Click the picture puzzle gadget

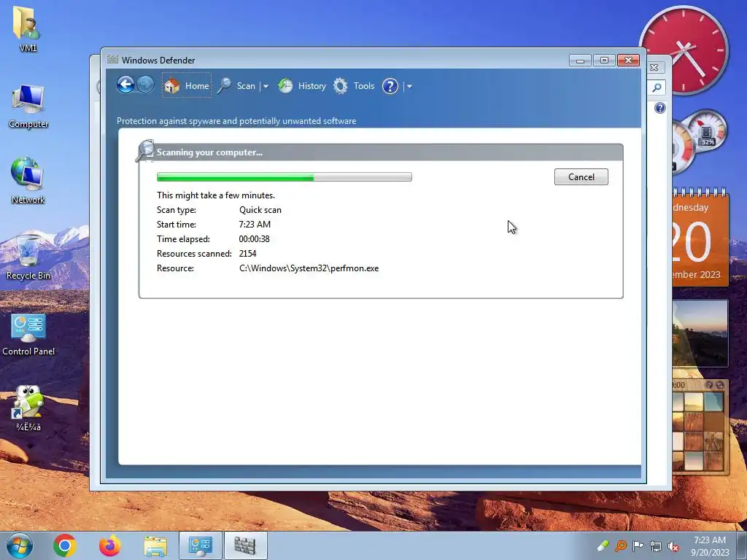(700, 427)
